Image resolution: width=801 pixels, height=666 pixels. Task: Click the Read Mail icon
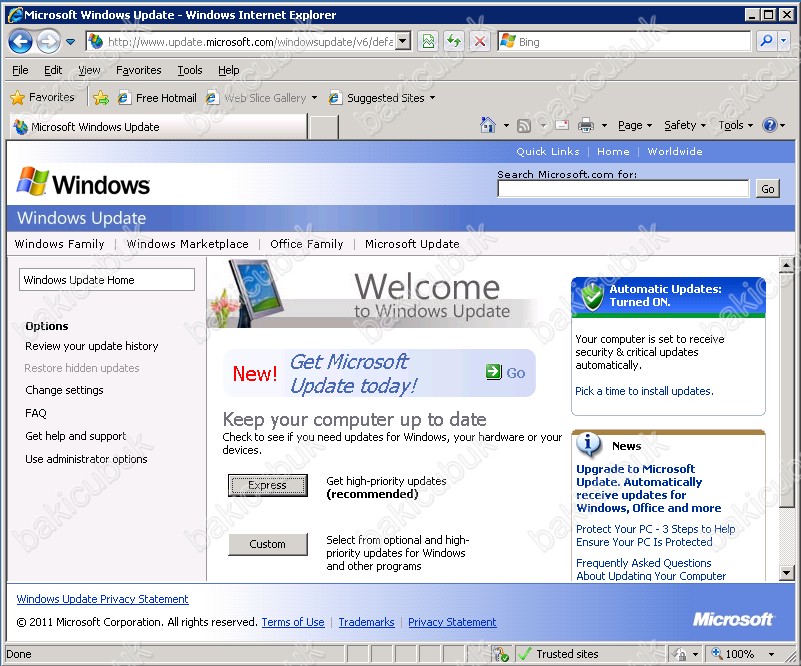(562, 125)
